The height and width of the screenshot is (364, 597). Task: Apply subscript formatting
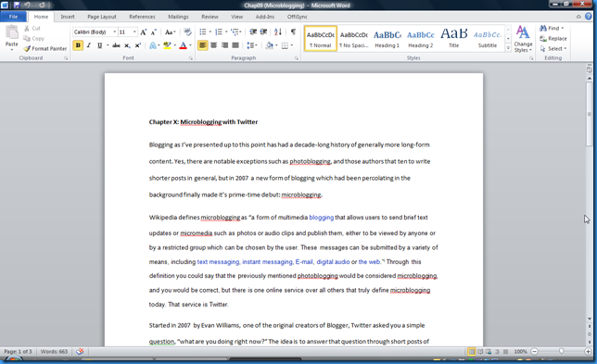(127, 45)
